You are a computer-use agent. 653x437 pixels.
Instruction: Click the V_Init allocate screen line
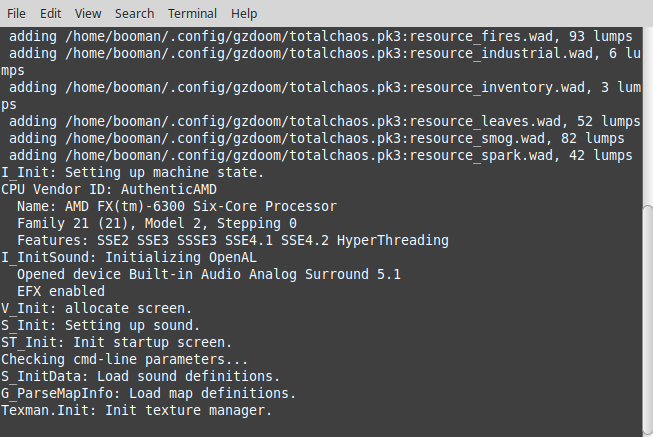pos(96,308)
